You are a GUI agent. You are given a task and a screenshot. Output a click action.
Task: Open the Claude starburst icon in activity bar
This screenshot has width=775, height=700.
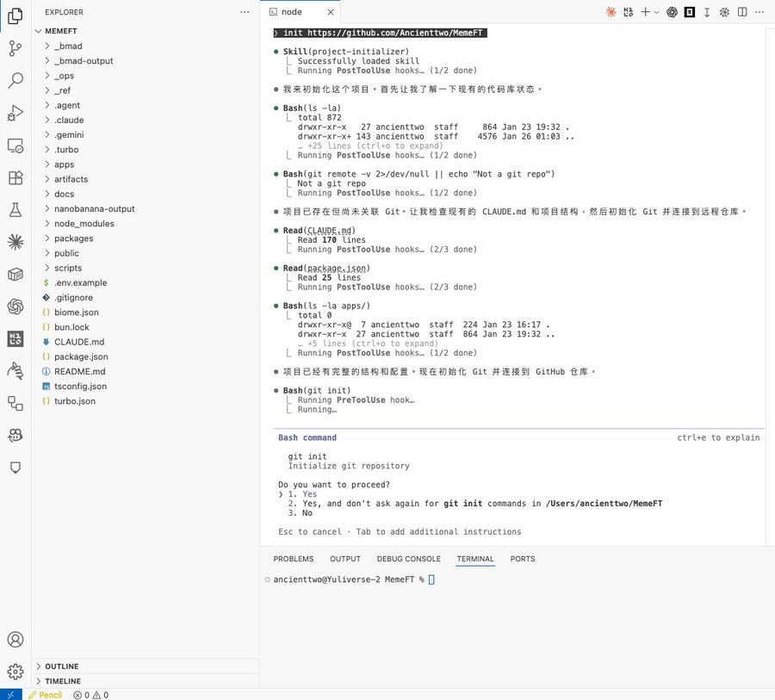coord(15,242)
